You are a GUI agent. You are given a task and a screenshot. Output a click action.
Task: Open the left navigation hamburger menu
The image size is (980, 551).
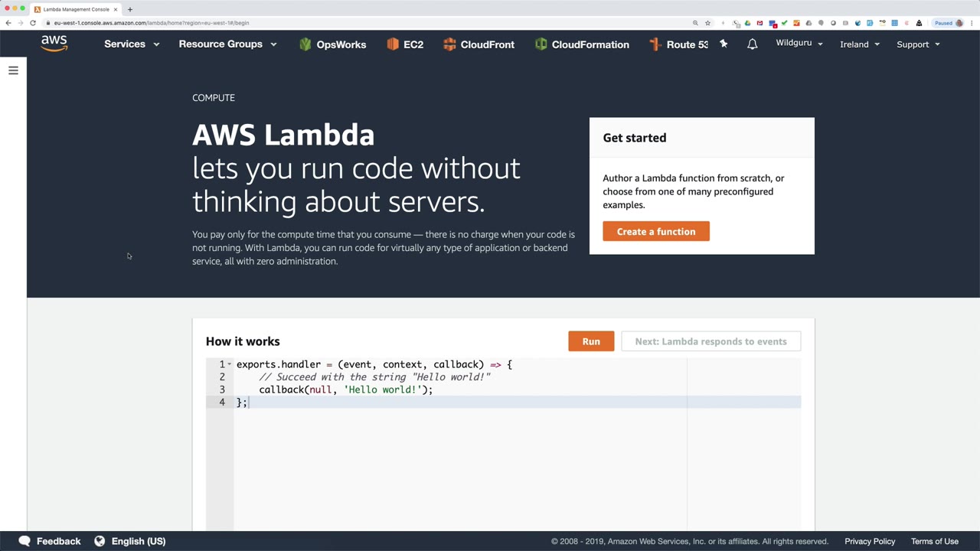(13, 70)
